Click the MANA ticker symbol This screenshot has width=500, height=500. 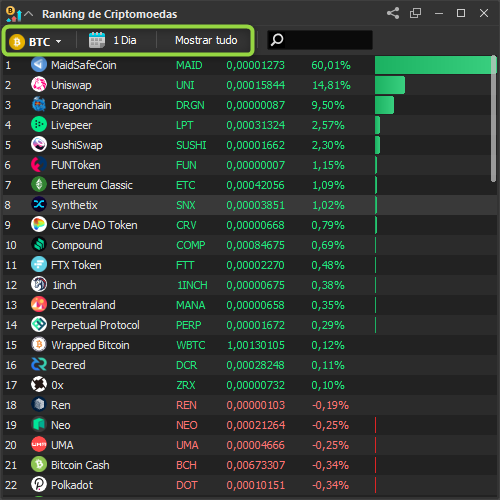click(191, 305)
